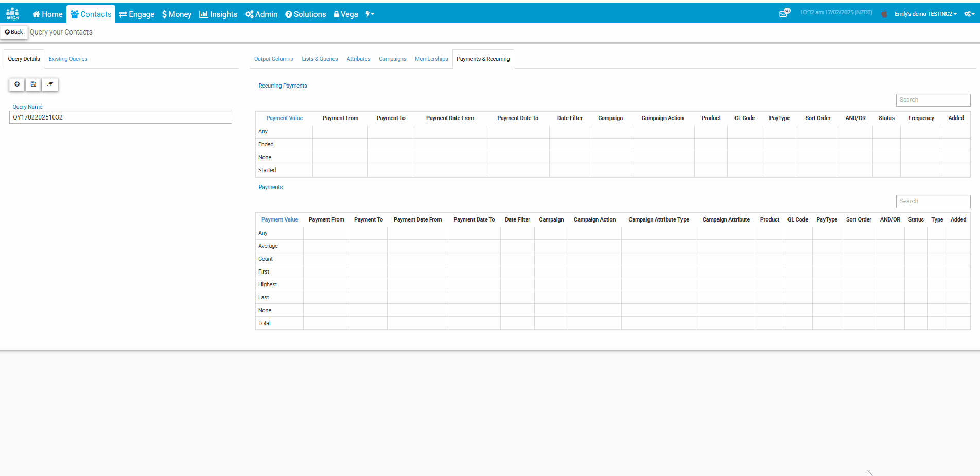Open the gears settings dropdown at top right
The image size is (980, 476).
[970, 14]
